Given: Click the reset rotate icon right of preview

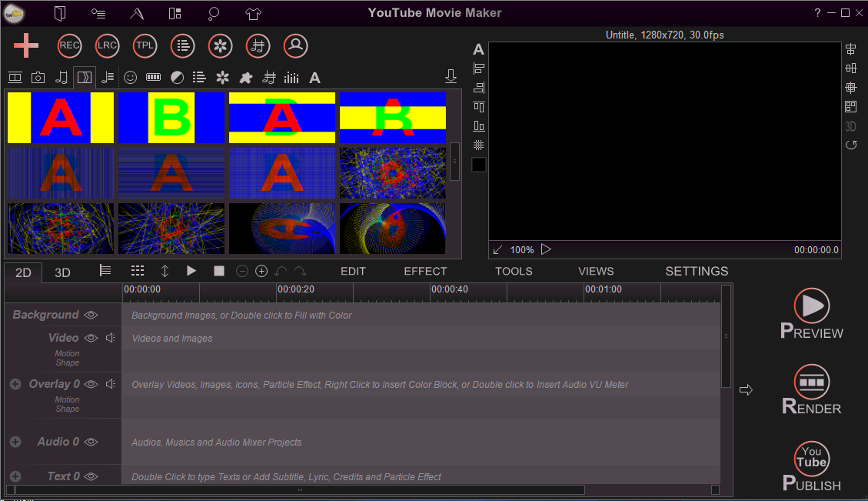Looking at the screenshot, I should click(851, 145).
